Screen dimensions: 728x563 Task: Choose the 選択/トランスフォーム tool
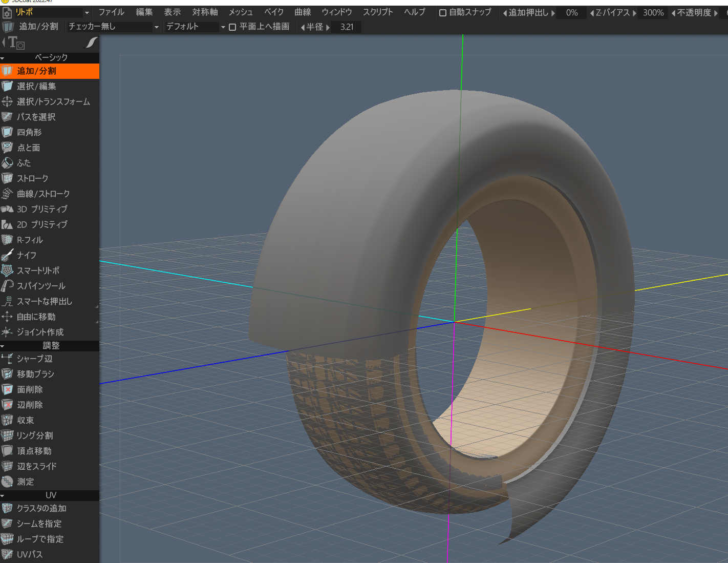[x=50, y=101]
